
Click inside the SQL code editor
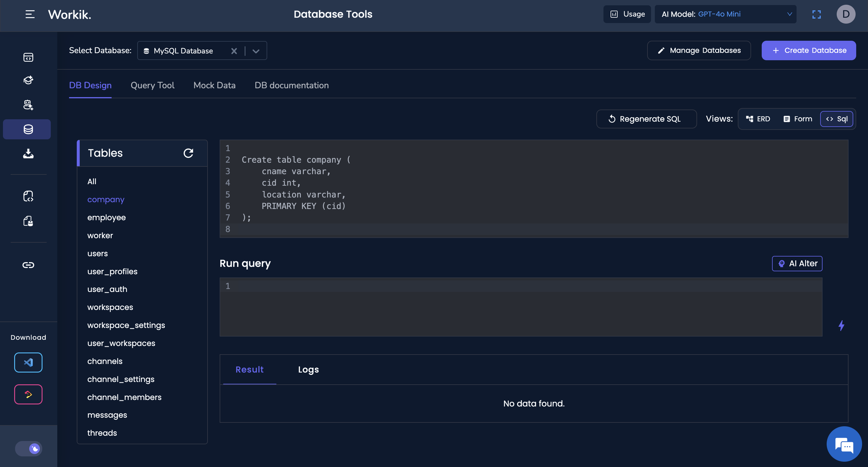534,189
